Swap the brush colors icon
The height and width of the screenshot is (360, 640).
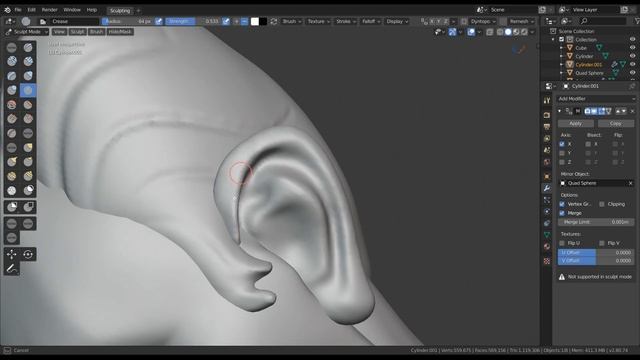tap(273, 21)
